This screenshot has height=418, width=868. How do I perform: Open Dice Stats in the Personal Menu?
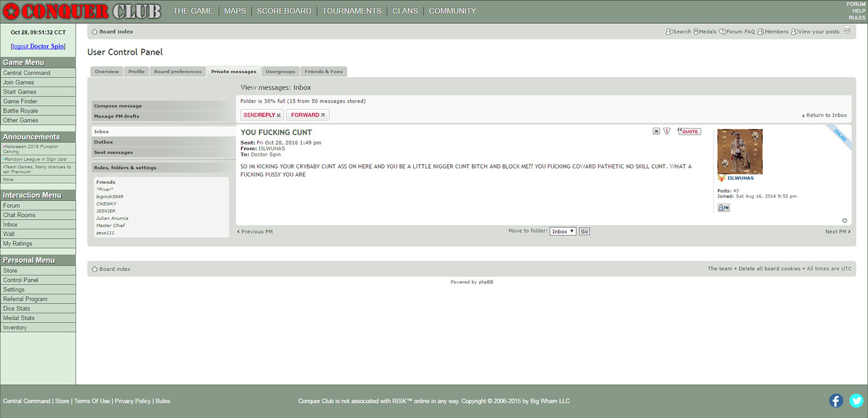[x=17, y=309]
